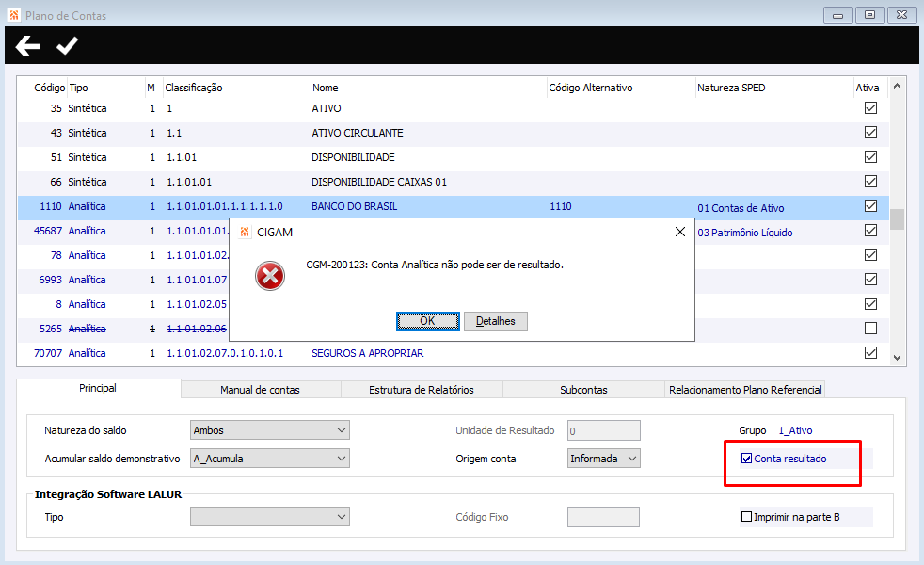Open the Origem conta dropdown

point(604,459)
